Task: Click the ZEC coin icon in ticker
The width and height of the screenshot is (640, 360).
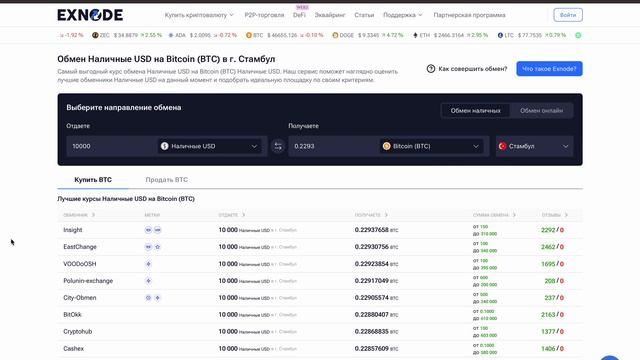Action: click(95, 35)
